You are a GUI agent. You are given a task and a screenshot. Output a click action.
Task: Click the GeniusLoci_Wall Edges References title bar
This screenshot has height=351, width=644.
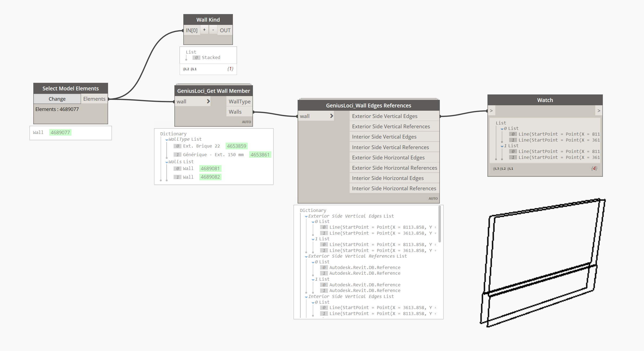(368, 106)
